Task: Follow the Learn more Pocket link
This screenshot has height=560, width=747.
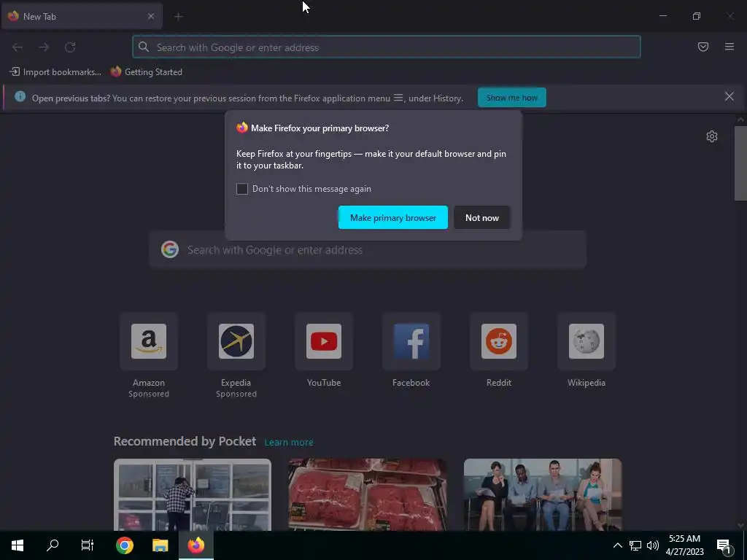Action: (289, 443)
